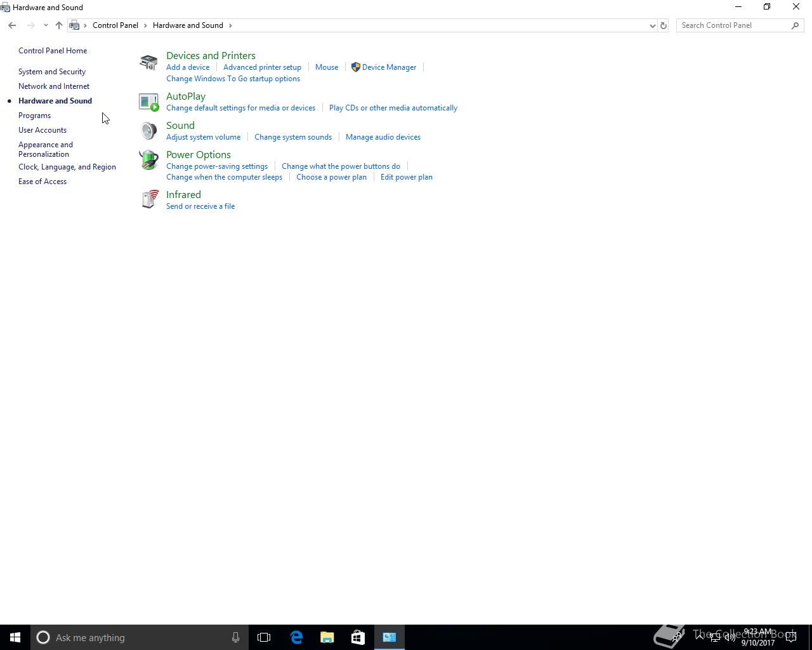The width and height of the screenshot is (812, 650).
Task: Open Task View from the taskbar
Action: pos(264,637)
